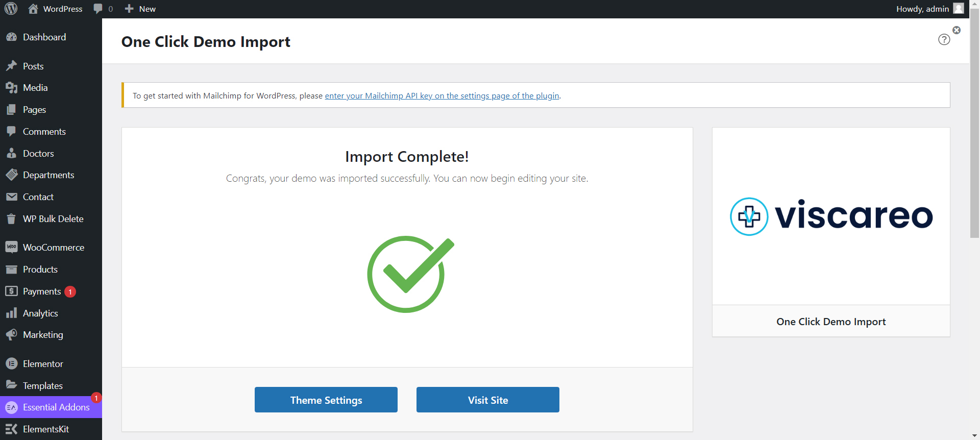Click the WP Bulk Delete trash icon
This screenshot has width=980, height=440.
[x=11, y=219]
